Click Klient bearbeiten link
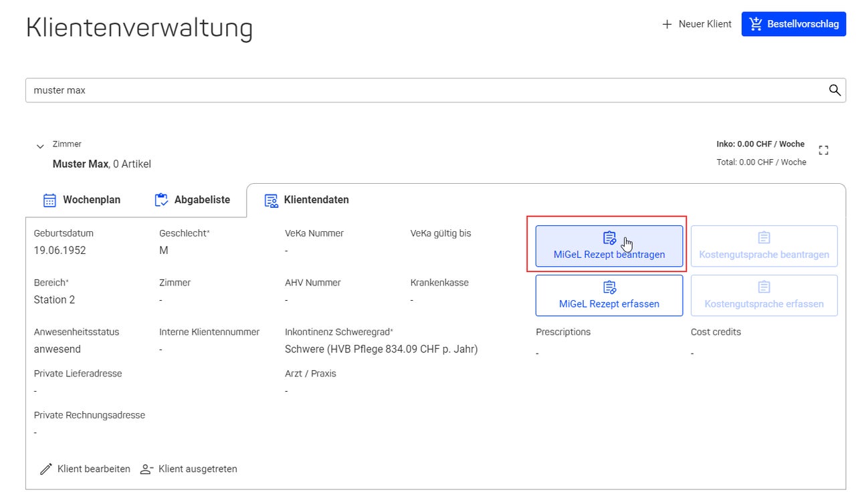 coord(85,469)
